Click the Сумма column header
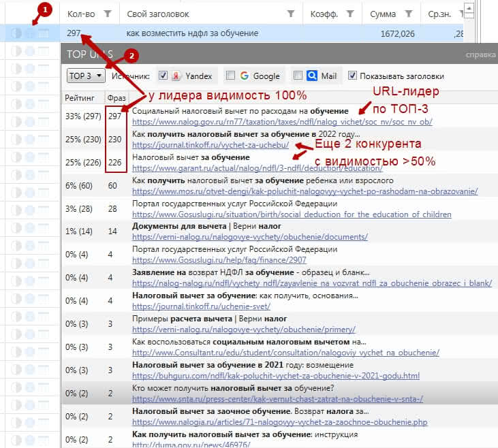Screen dimensions: 498x448 point(383,14)
